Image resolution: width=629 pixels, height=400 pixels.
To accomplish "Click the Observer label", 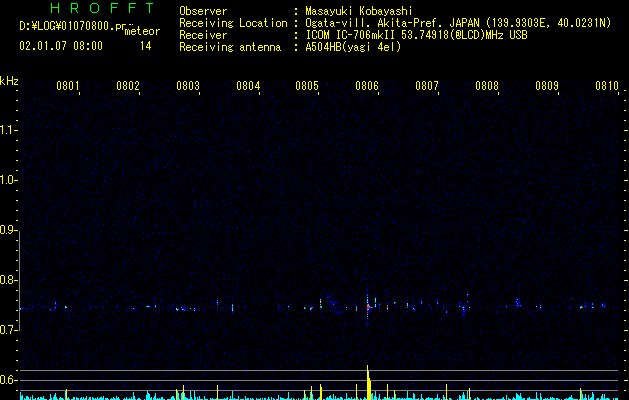I will point(203,11).
